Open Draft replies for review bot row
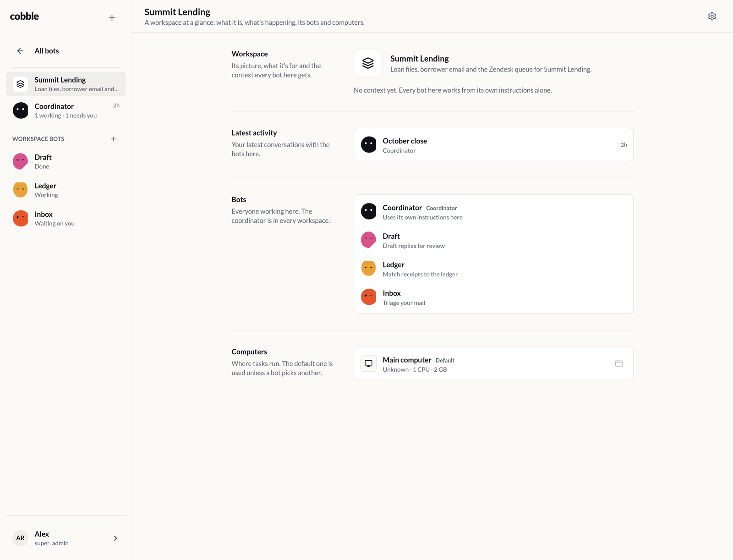Viewport: 733px width, 560px height. click(493, 240)
